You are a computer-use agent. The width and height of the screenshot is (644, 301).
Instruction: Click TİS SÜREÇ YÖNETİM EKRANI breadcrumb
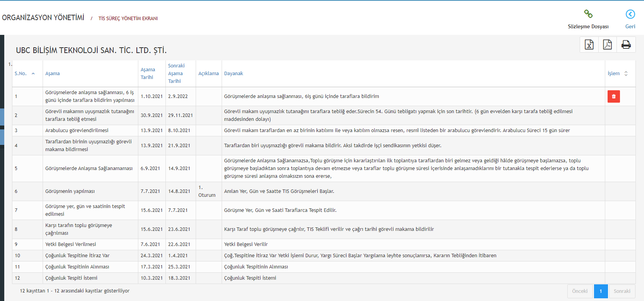pos(128,19)
